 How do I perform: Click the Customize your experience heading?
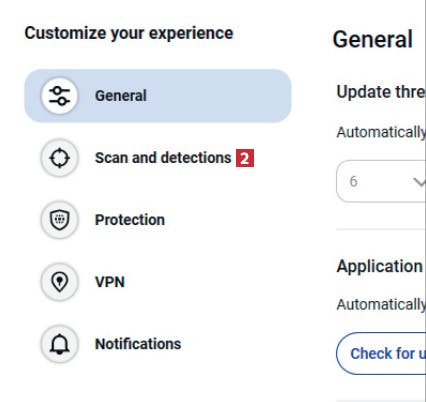click(x=129, y=33)
